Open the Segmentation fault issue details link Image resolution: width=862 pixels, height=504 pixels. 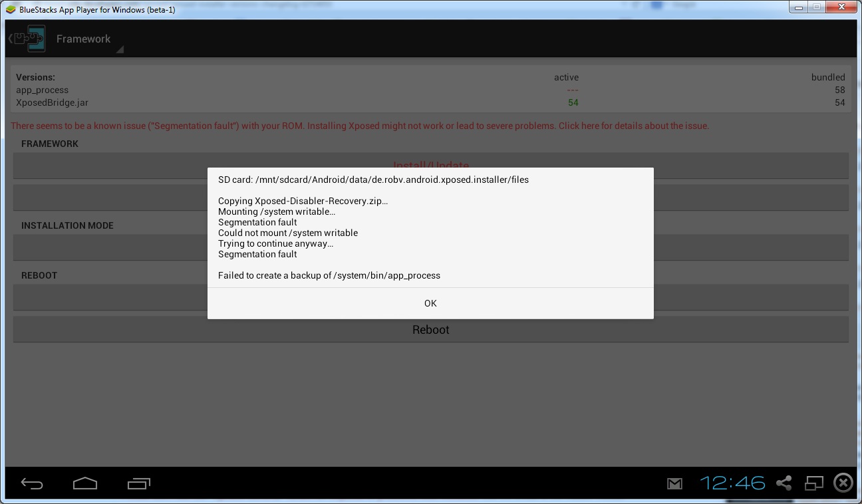(x=360, y=126)
